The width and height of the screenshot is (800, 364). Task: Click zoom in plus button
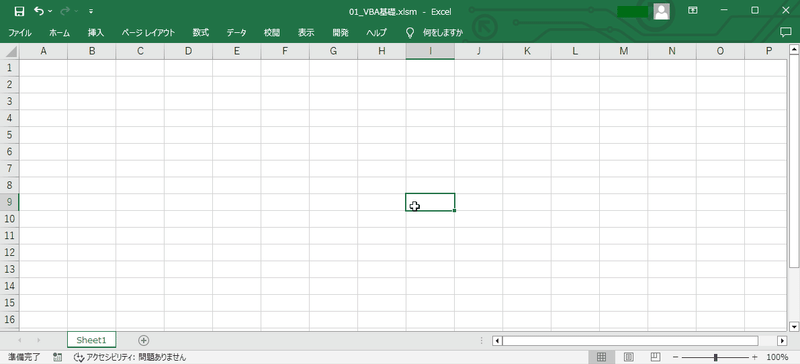755,357
